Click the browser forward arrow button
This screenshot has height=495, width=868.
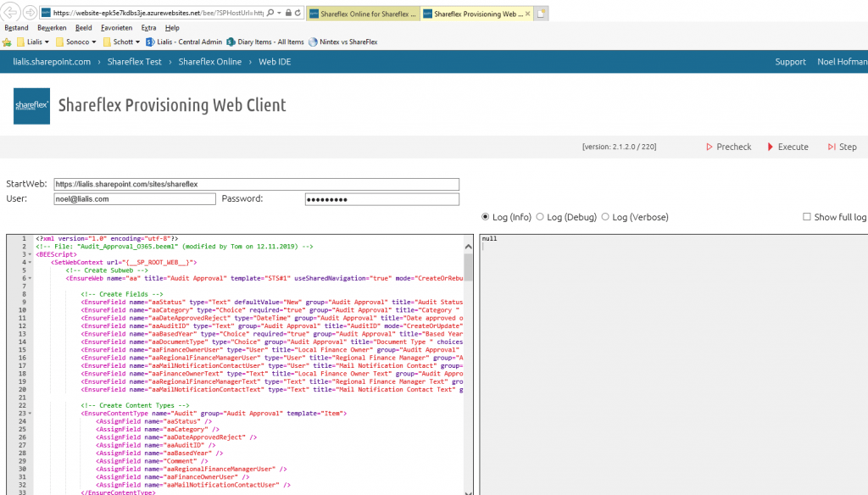pos(31,13)
